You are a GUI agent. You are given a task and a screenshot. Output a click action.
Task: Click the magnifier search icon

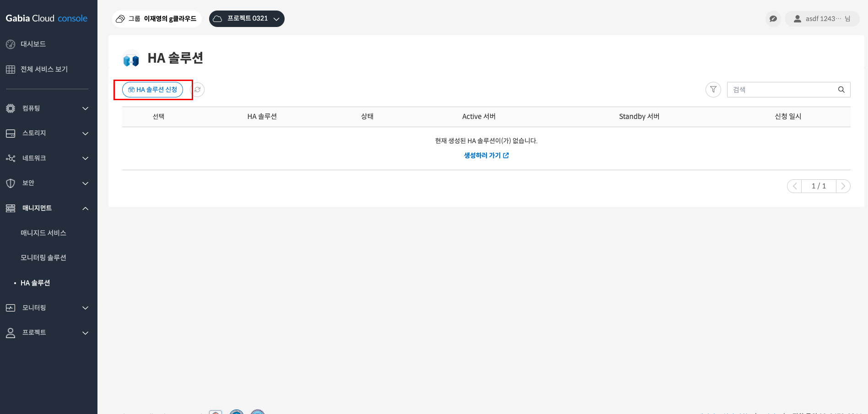tap(841, 90)
